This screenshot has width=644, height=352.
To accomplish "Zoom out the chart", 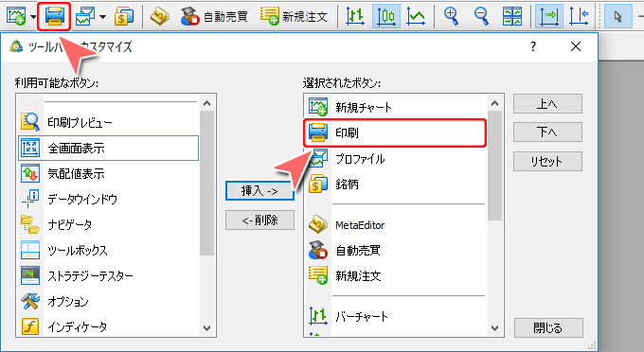I will (481, 16).
